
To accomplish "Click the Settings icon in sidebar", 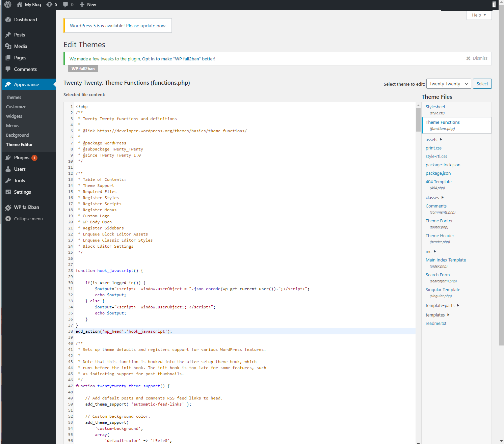I will (8, 192).
